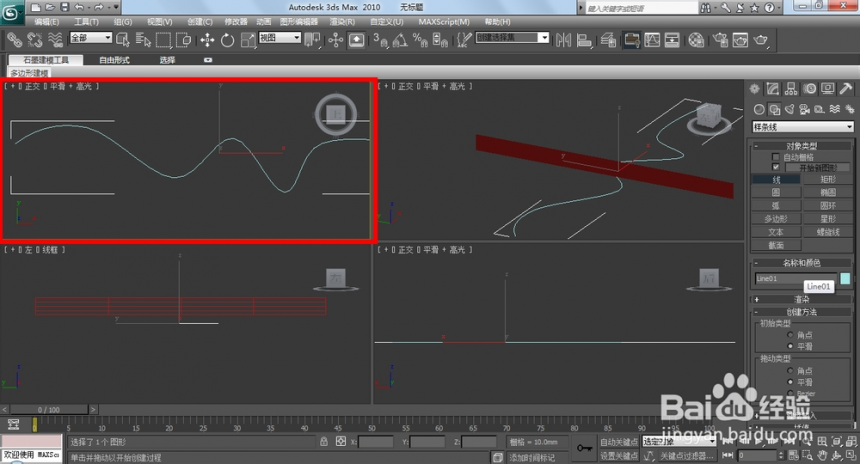Open the 修改器 menu
Viewport: 860px width, 464px height.
tap(236, 22)
